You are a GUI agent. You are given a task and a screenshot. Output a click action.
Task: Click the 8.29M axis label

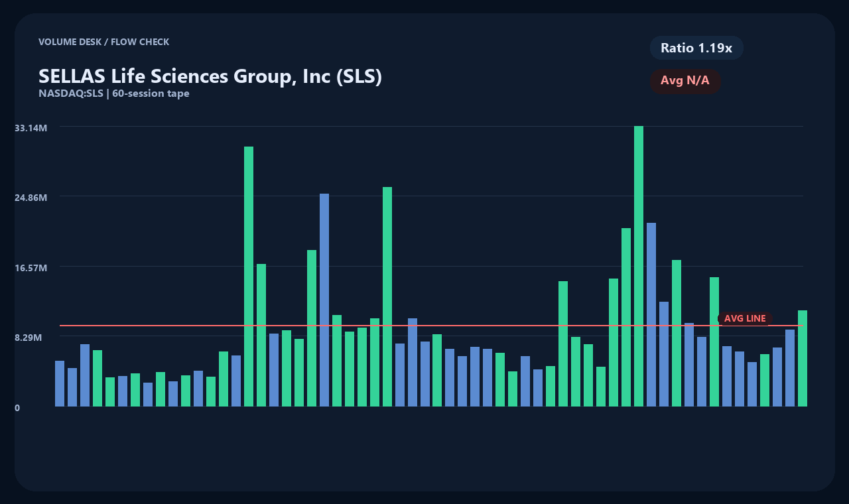click(x=29, y=338)
